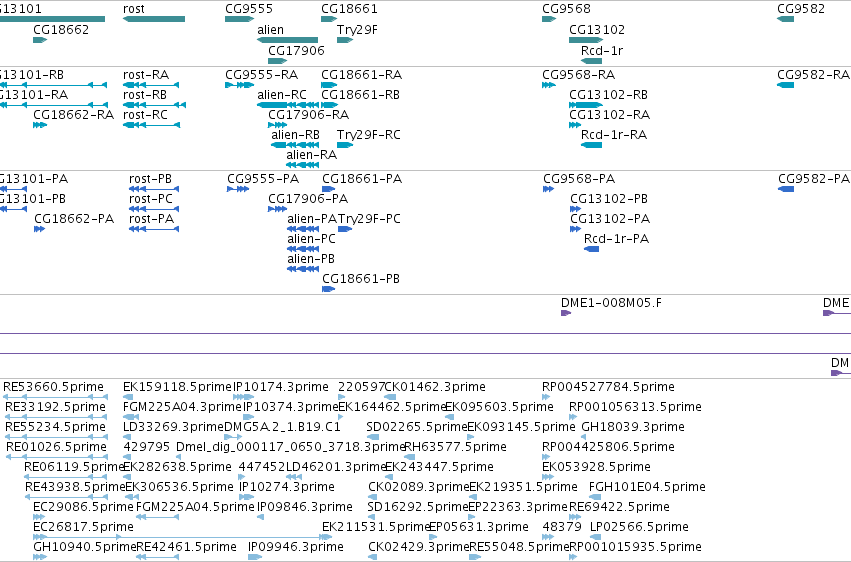
Task: Open EST RP004527784.5prime
Action: (608, 387)
